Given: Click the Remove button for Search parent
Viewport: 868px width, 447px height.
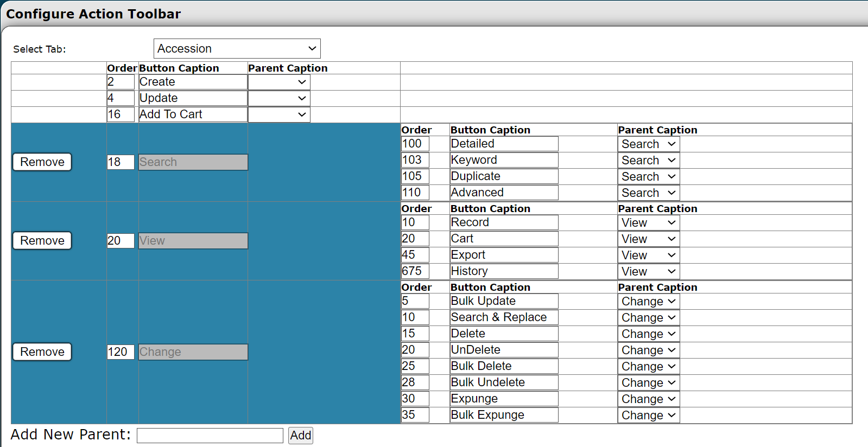Looking at the screenshot, I should pyautogui.click(x=42, y=162).
